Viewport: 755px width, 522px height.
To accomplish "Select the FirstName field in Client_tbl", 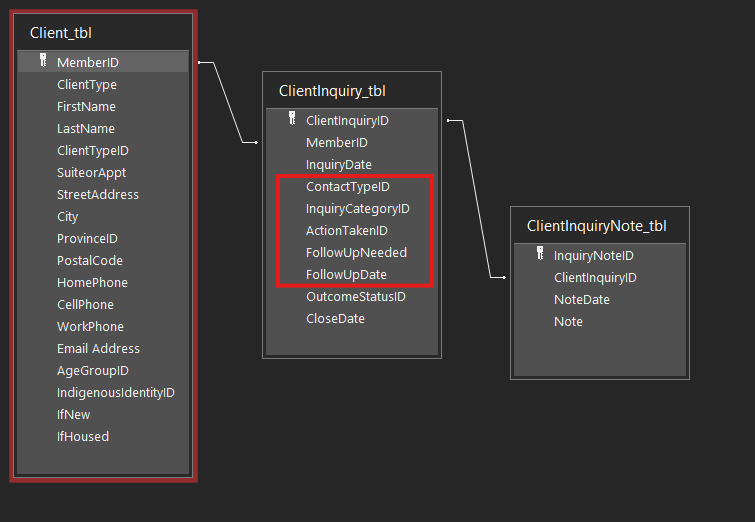I will tap(86, 107).
